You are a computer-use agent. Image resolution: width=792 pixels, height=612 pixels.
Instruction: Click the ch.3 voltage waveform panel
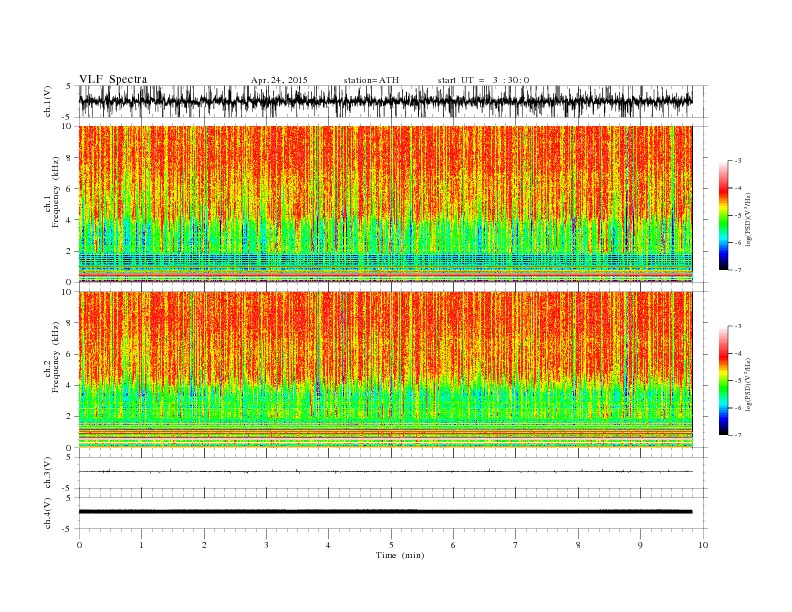[392, 473]
